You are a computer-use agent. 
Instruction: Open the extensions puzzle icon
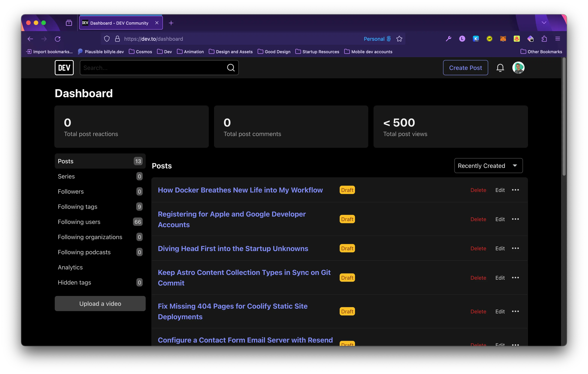tap(544, 39)
